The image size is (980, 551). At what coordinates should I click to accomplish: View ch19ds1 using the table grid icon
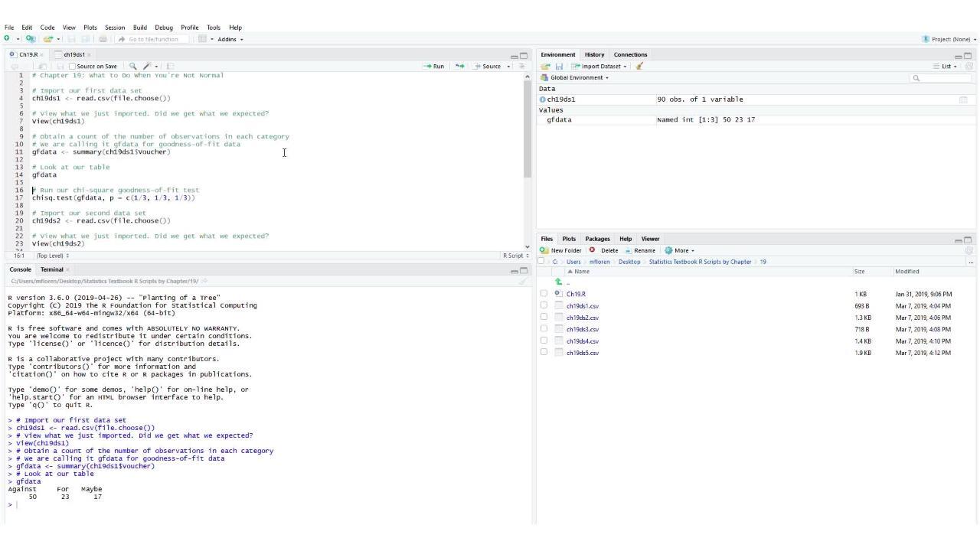[963, 99]
